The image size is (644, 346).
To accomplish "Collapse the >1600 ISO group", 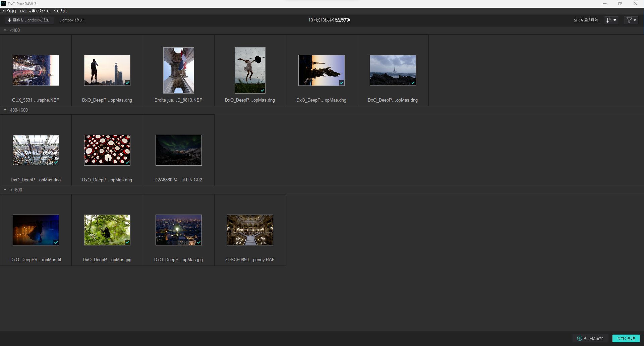I will tap(5, 190).
